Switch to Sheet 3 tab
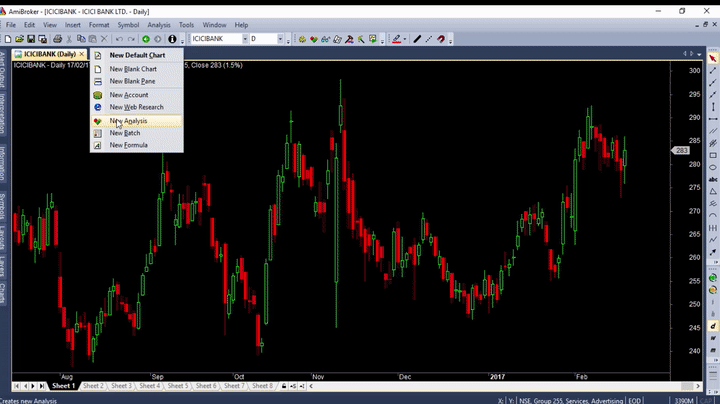The height and width of the screenshot is (404, 720). pyautogui.click(x=121, y=386)
